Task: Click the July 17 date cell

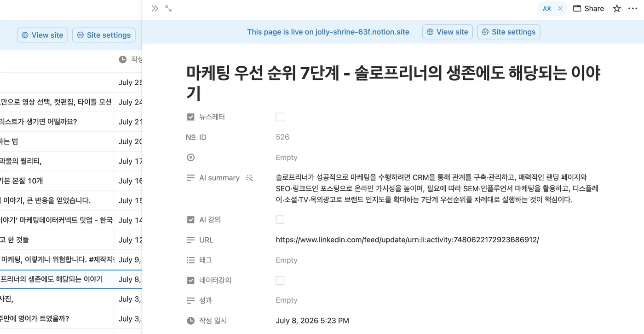Action: click(x=128, y=161)
